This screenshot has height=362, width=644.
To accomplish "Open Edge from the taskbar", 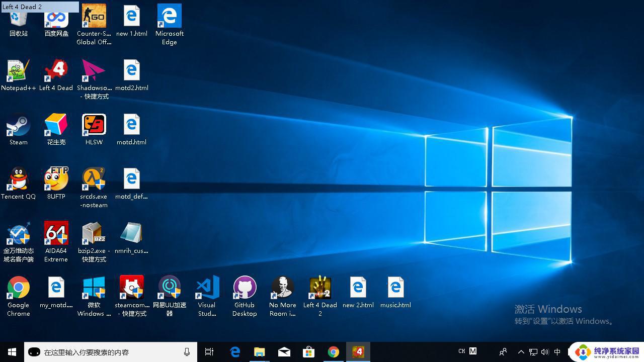I will (x=234, y=352).
